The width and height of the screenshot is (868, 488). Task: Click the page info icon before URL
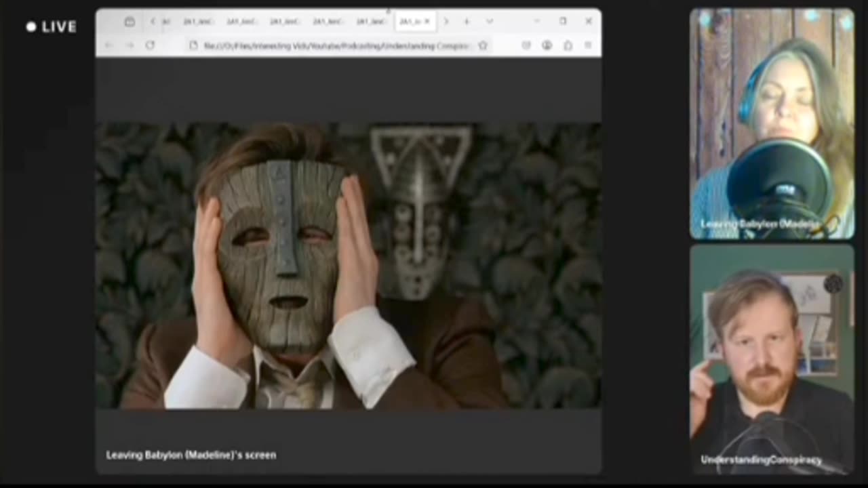coord(193,45)
